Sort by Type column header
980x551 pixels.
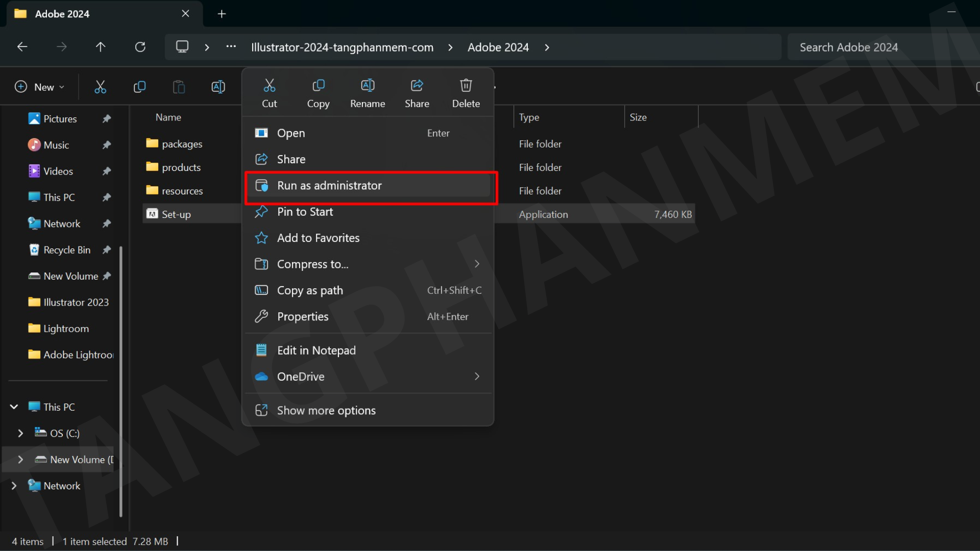529,117
